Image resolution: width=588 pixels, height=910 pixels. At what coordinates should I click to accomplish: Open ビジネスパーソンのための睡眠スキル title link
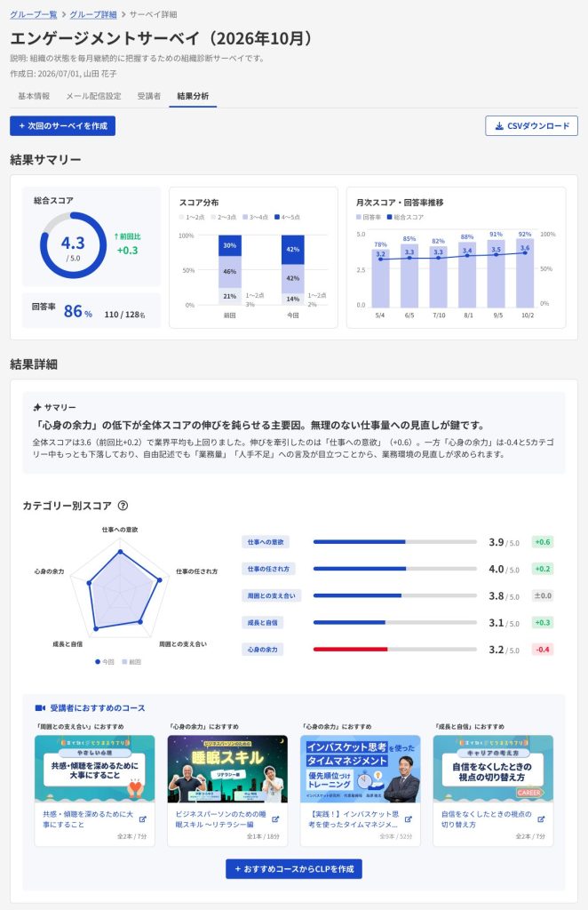220,818
